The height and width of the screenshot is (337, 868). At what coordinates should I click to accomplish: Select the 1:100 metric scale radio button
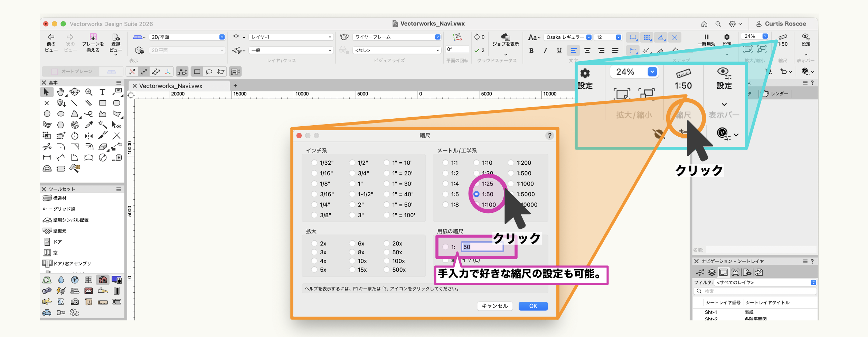pyautogui.click(x=477, y=204)
